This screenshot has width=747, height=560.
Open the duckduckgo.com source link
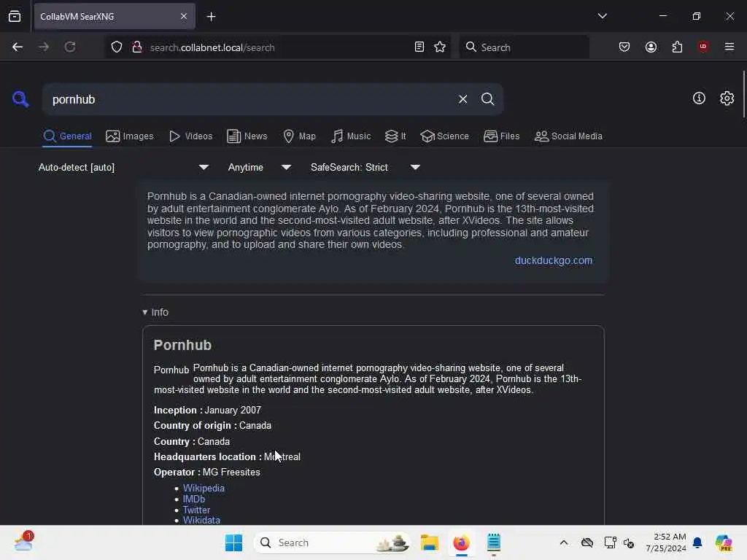tap(554, 260)
